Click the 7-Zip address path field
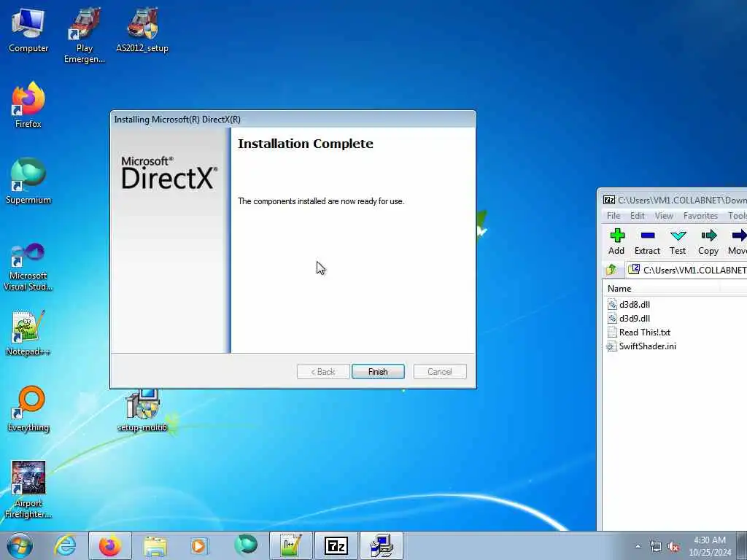 (x=686, y=270)
